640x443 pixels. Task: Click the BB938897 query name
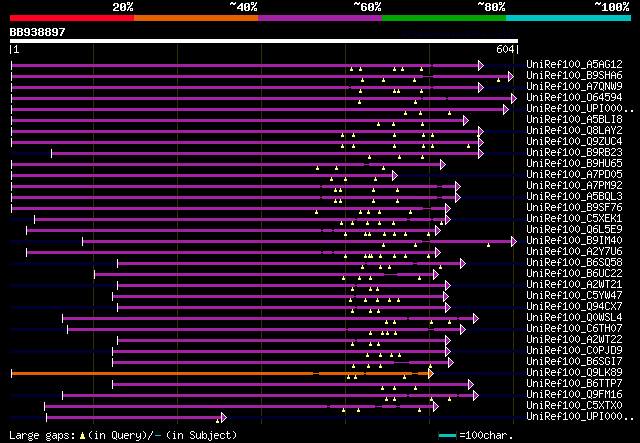coord(38,32)
